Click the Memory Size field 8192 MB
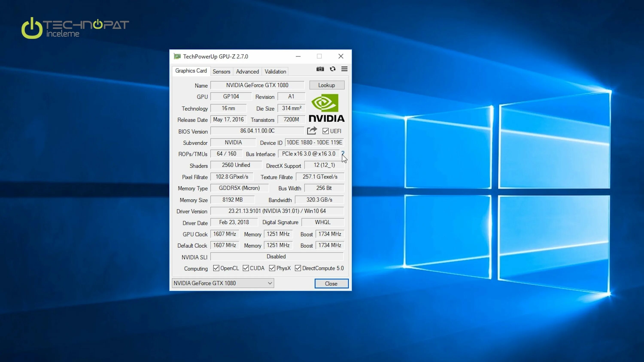Image resolution: width=644 pixels, height=362 pixels. tap(232, 200)
